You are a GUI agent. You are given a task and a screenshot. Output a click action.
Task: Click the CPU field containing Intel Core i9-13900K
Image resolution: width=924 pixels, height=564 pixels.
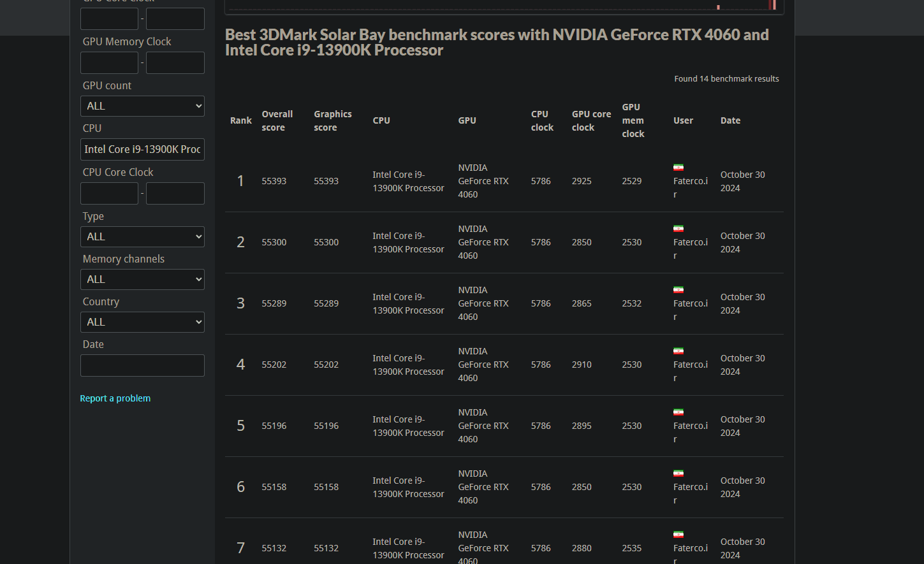pos(142,149)
